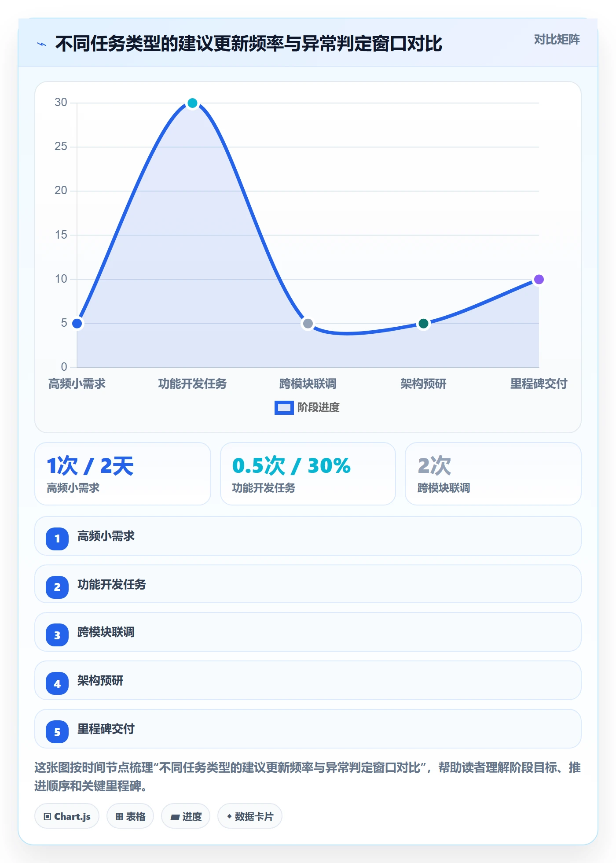Click the grid icon on the 表格 tag

click(x=119, y=817)
